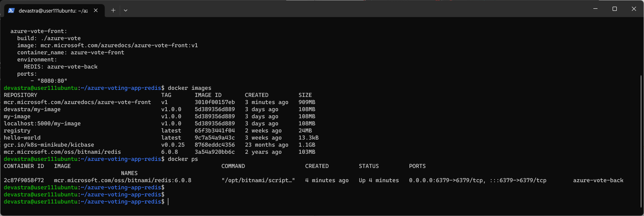The width and height of the screenshot is (644, 216).
Task: Click gcr.io/k8s-minikube/kicbase repository name
Action: tap(49, 145)
